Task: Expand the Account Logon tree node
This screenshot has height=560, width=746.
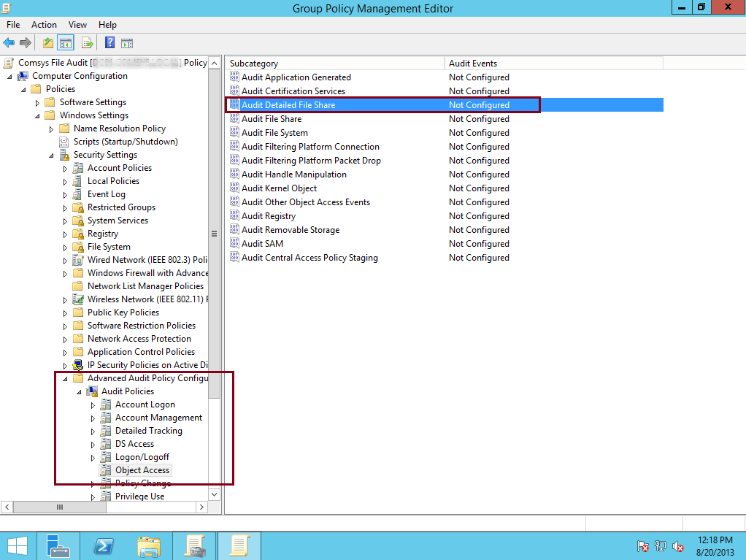Action: pyautogui.click(x=93, y=404)
